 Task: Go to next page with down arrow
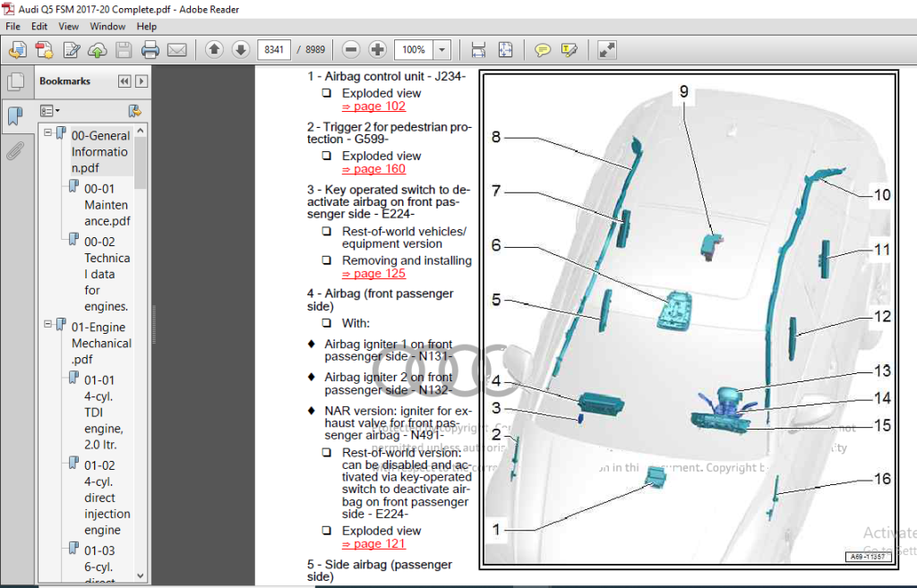point(240,50)
